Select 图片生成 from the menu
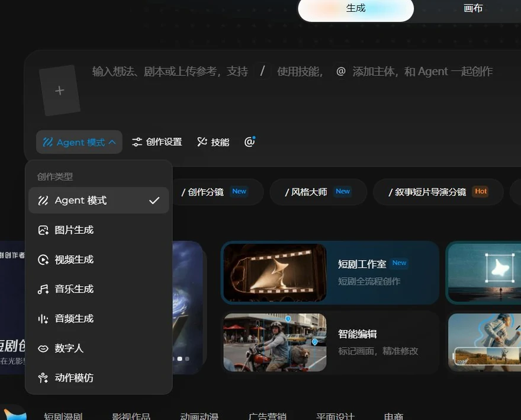This screenshot has width=521, height=420. [x=99, y=230]
